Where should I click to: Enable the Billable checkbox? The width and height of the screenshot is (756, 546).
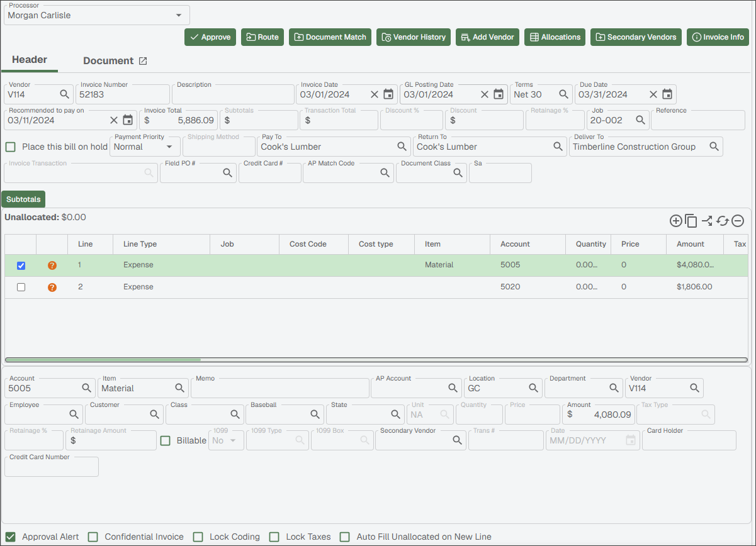click(x=166, y=440)
